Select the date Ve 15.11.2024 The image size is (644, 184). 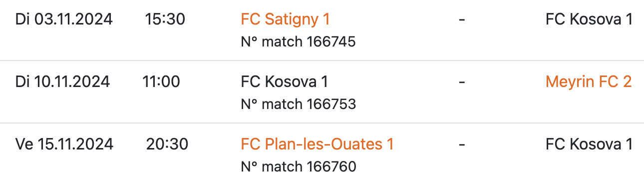pos(64,144)
